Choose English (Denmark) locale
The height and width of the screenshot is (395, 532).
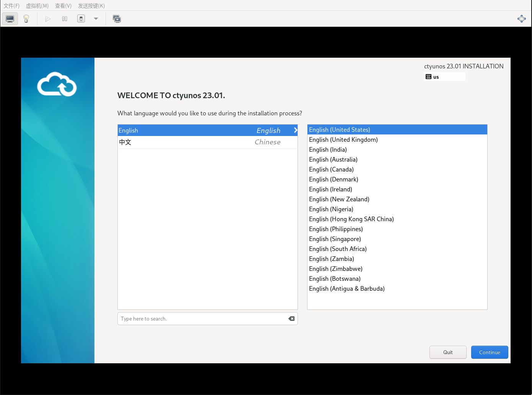(x=397, y=180)
